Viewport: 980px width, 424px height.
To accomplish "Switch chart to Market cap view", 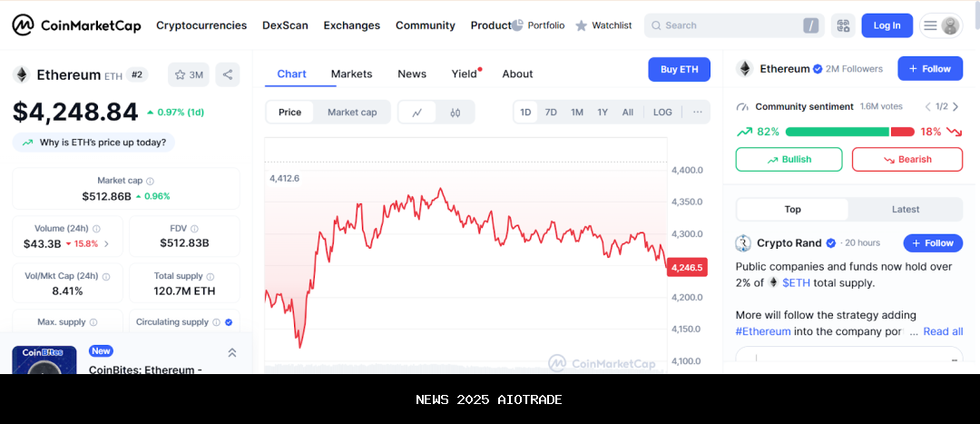I will [352, 112].
